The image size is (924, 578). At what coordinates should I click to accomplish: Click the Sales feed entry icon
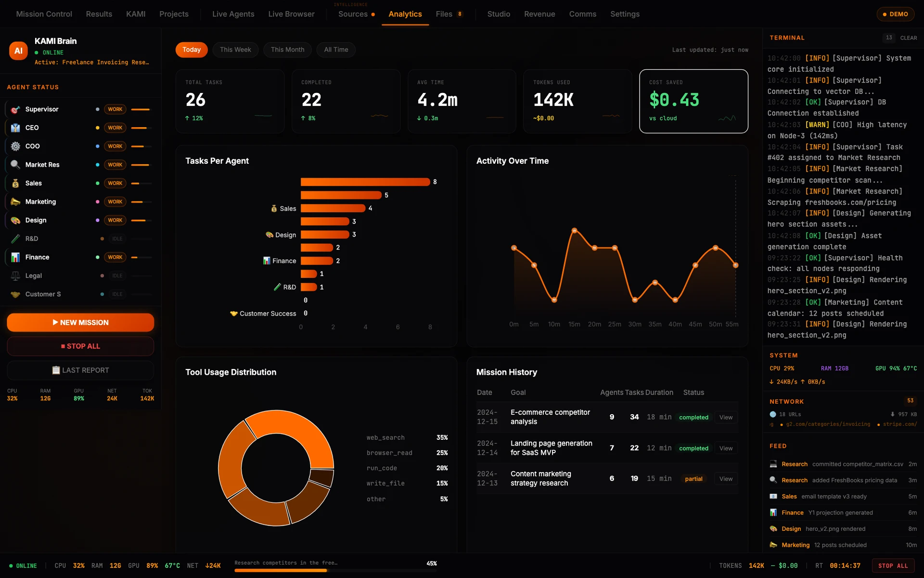tap(773, 496)
